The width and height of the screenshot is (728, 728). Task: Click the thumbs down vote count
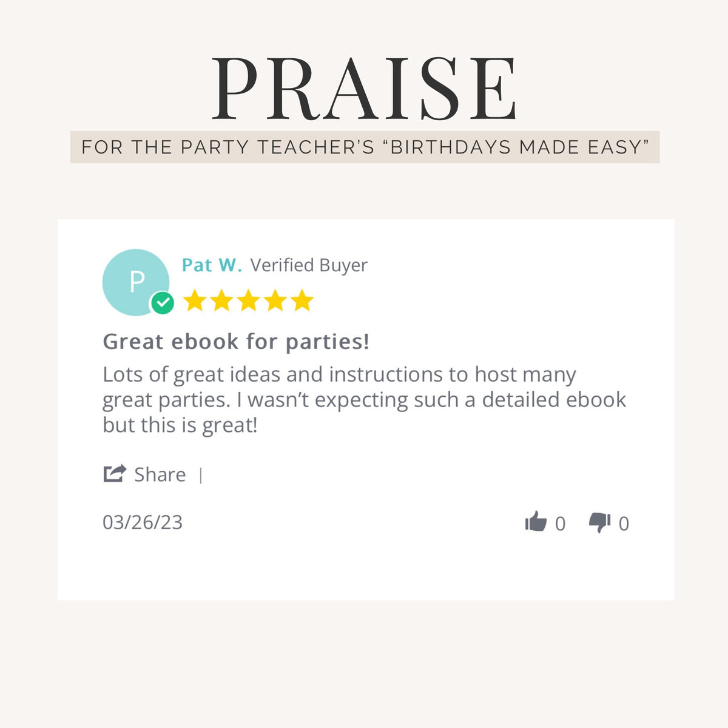[624, 524]
